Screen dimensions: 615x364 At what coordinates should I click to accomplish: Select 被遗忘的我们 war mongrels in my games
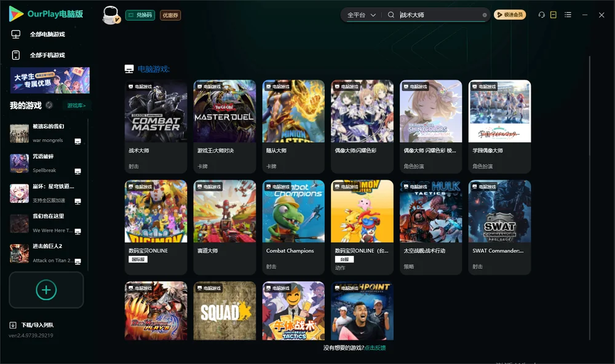tap(46, 133)
